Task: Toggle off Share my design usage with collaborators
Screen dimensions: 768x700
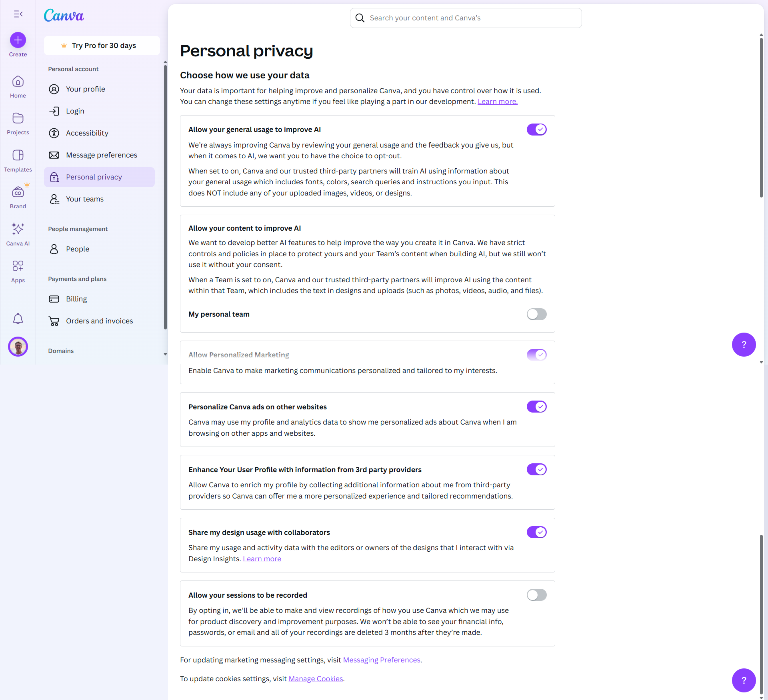Action: (536, 532)
